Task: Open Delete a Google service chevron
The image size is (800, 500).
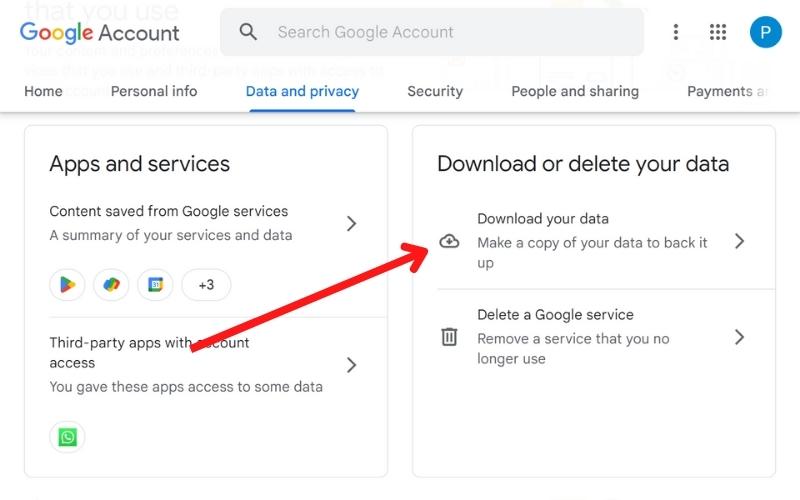Action: pos(739,337)
